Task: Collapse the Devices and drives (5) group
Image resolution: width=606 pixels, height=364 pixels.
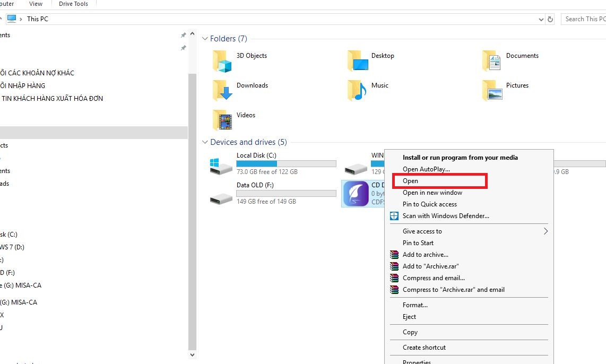Action: 205,142
